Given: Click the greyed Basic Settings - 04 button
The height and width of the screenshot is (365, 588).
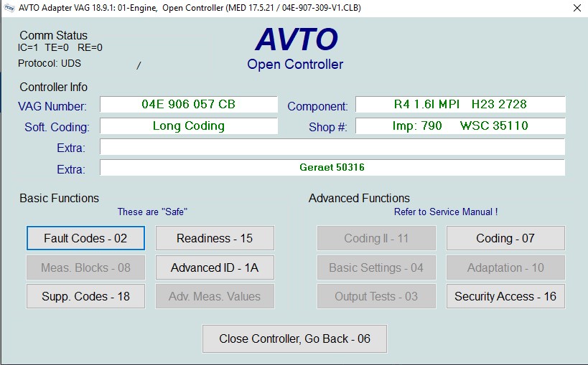Looking at the screenshot, I should [x=376, y=267].
